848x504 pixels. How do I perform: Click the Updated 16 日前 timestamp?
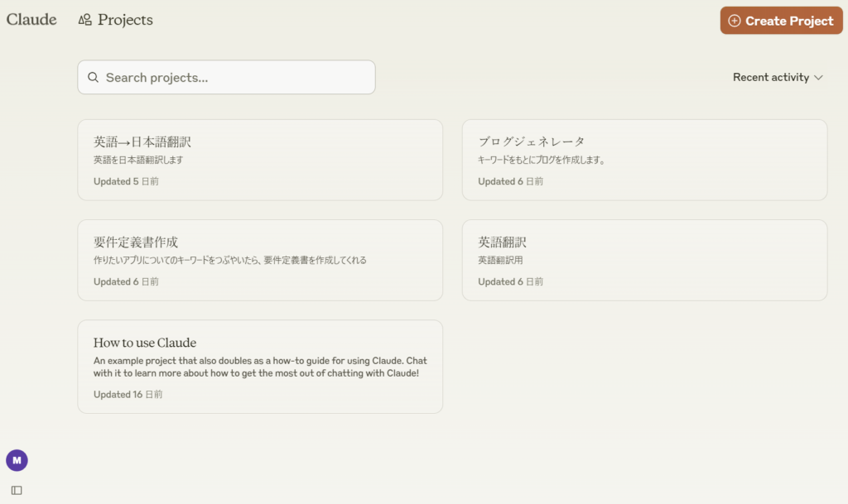128,395
